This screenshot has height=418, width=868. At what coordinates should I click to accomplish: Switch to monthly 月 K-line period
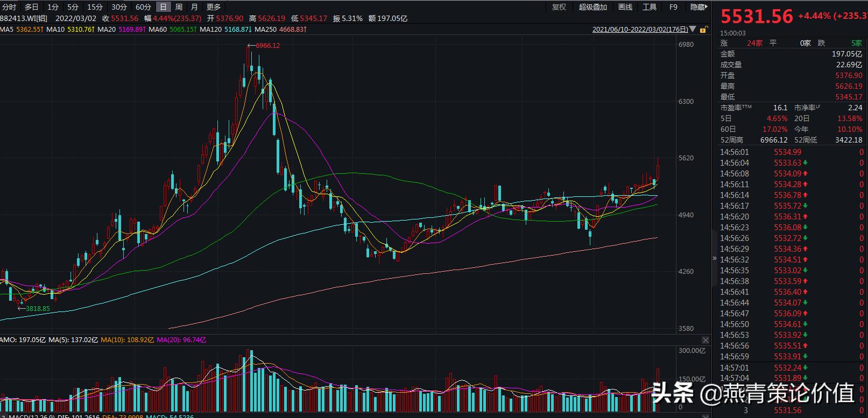tap(194, 7)
